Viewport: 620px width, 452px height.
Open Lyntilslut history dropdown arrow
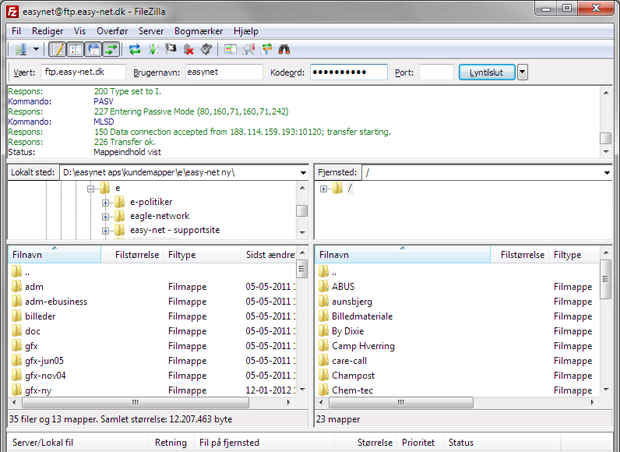pyautogui.click(x=522, y=72)
